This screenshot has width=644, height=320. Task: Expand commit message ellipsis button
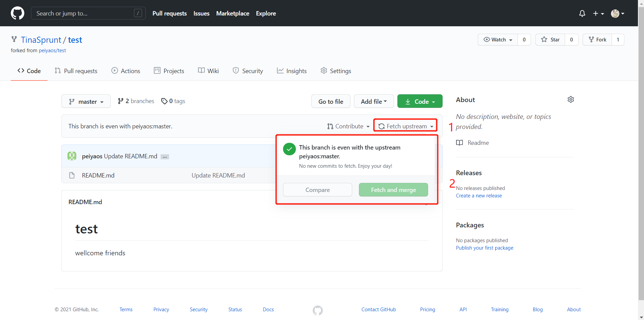165,157
